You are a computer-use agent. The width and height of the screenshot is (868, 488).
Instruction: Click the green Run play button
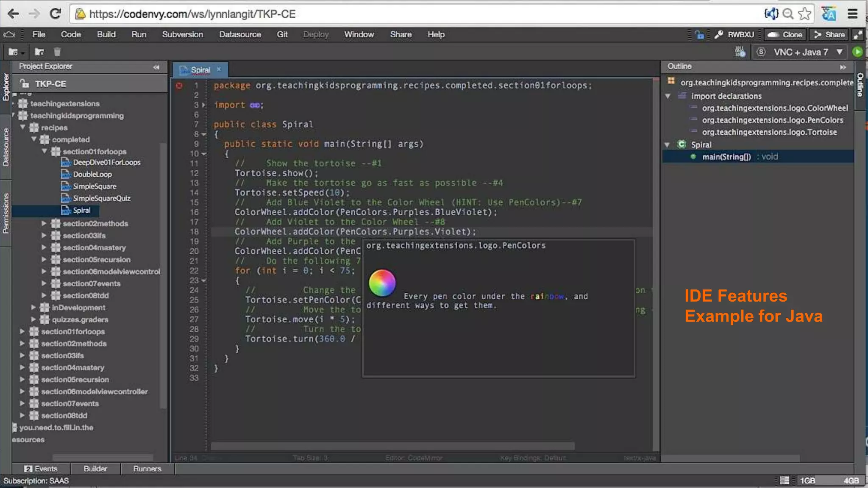tap(857, 52)
